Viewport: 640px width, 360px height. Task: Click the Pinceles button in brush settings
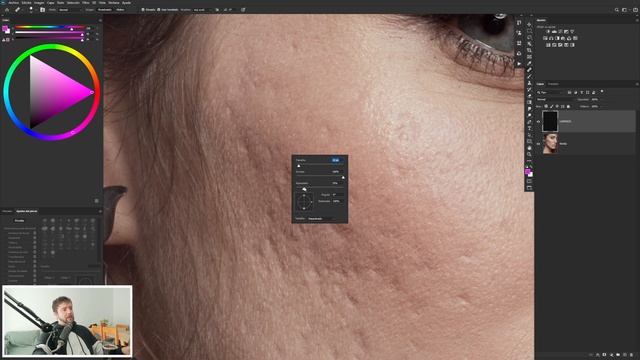19,220
